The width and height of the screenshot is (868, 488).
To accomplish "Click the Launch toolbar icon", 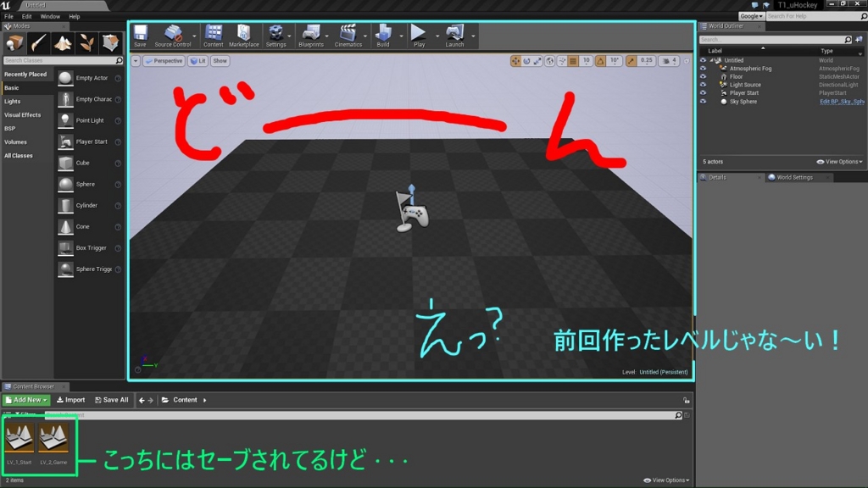I will [454, 36].
